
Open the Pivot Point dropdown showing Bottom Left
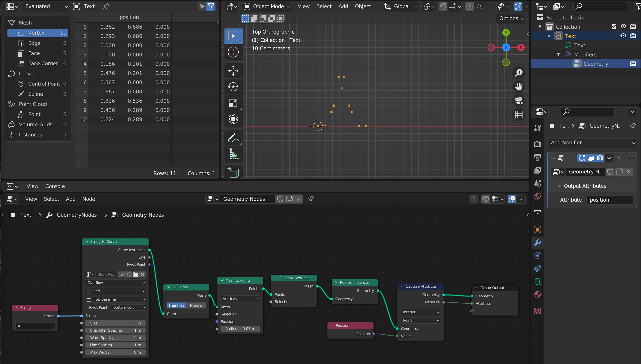click(128, 308)
